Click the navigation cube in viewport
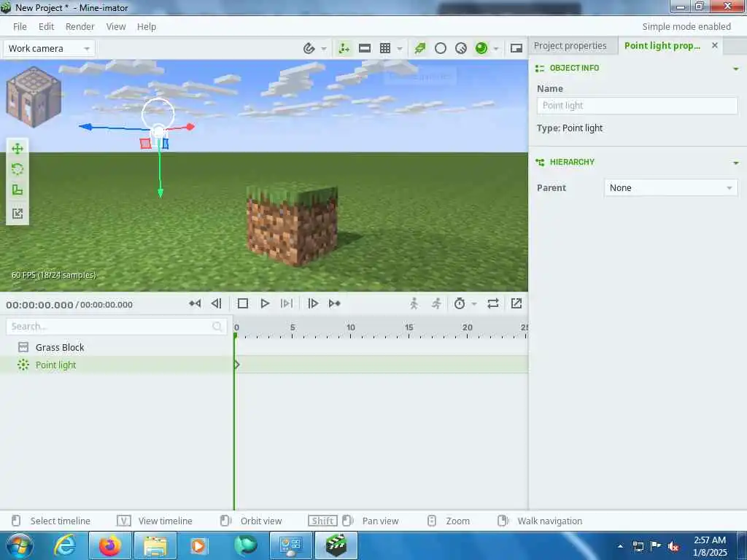 [34, 97]
